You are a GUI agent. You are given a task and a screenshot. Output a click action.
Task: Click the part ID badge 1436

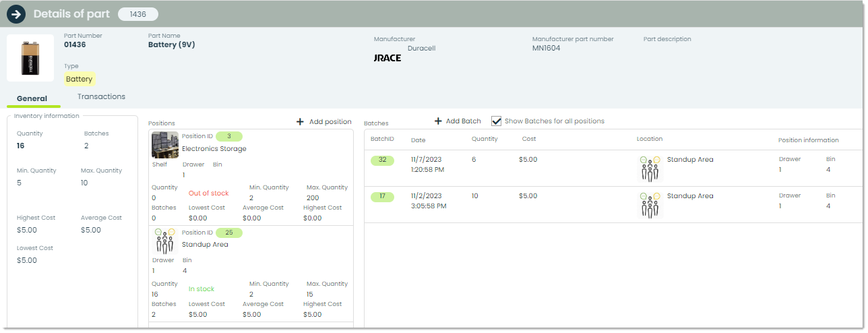(x=138, y=14)
